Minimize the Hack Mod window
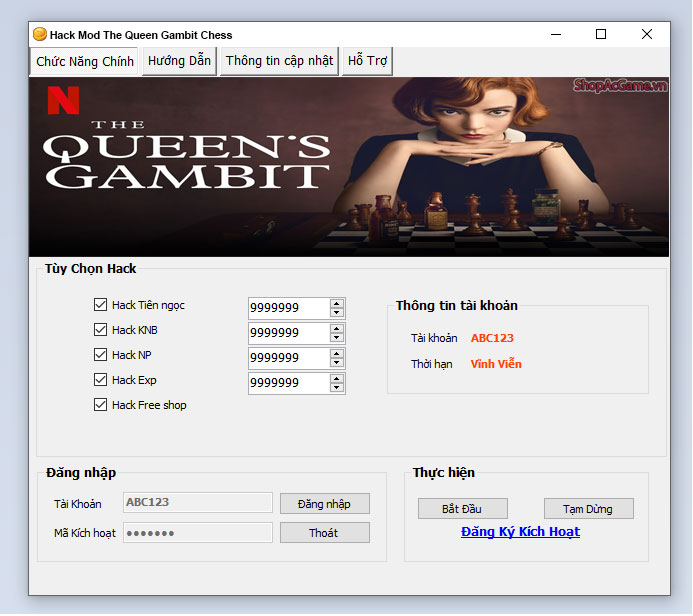Screen dimensions: 693x616 [556, 34]
